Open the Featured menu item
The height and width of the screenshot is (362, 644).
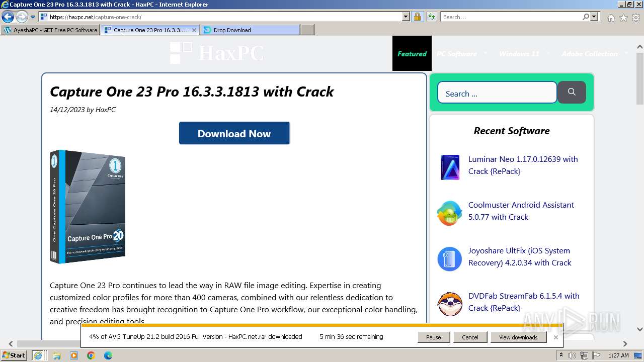[x=412, y=54]
